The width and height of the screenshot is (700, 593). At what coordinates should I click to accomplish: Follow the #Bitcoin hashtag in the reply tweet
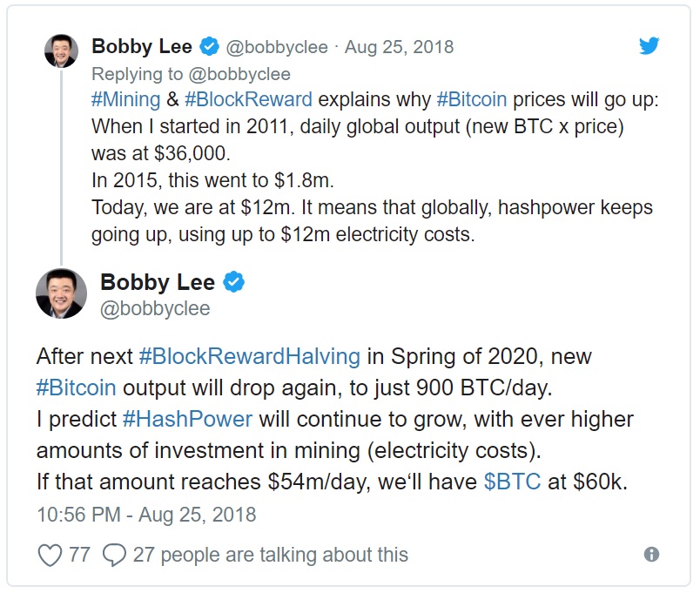(x=471, y=99)
